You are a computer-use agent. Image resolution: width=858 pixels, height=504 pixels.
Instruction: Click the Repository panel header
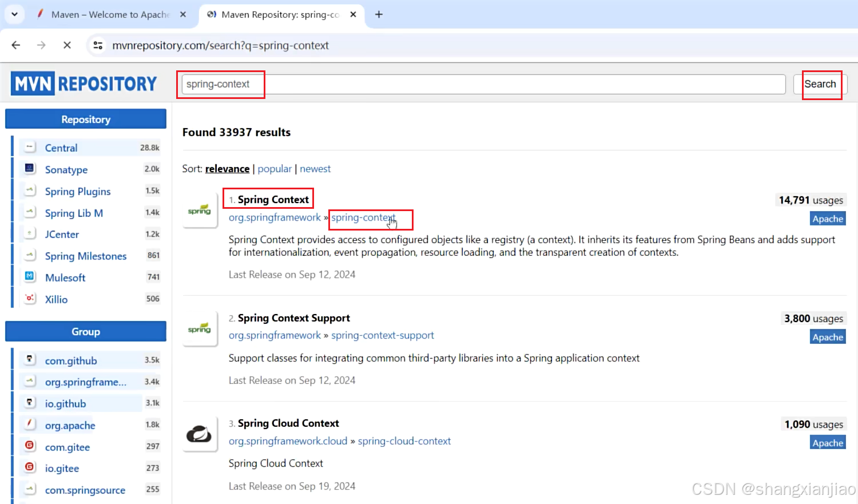point(86,119)
